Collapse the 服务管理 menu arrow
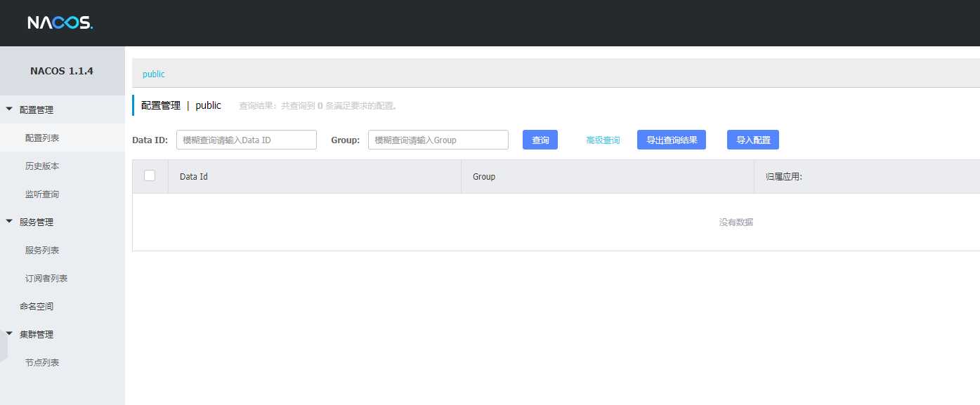This screenshot has height=405, width=980. coord(9,222)
